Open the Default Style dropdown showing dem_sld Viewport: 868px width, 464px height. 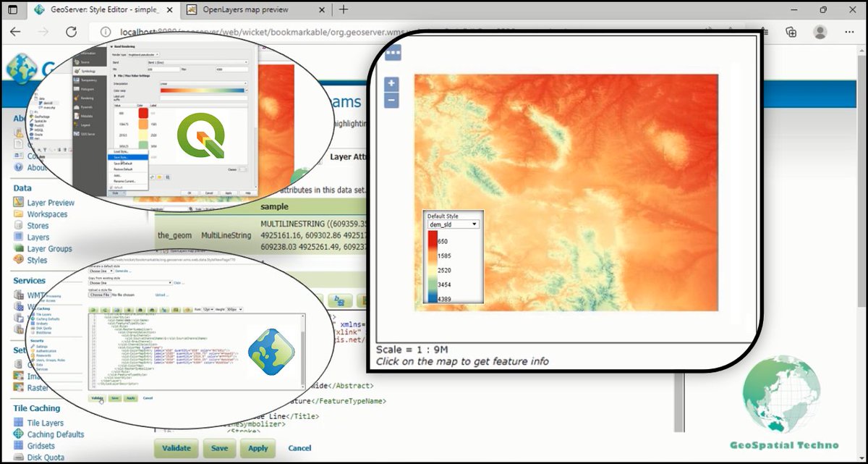tap(452, 224)
